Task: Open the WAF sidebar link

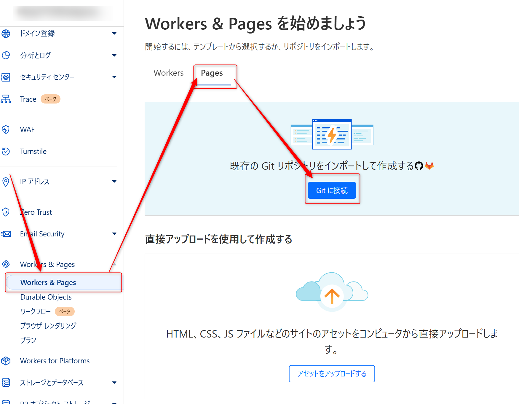Action: (27, 130)
